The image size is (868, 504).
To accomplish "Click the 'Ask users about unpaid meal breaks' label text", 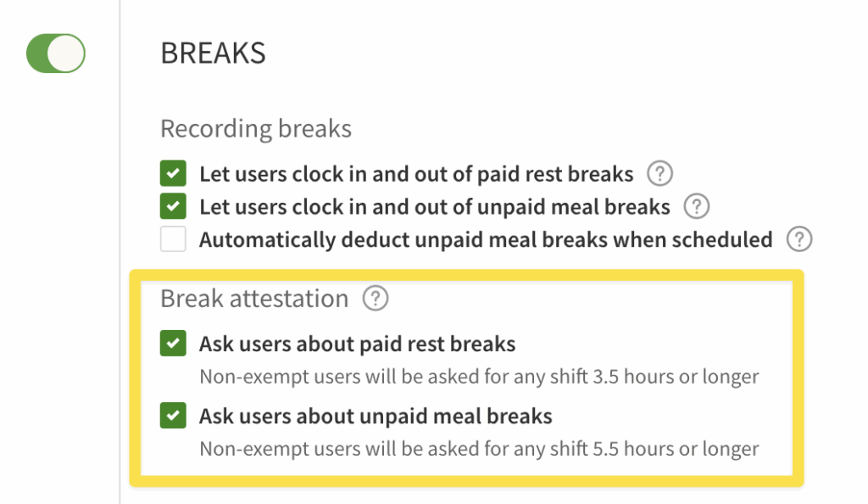I will point(376,417).
